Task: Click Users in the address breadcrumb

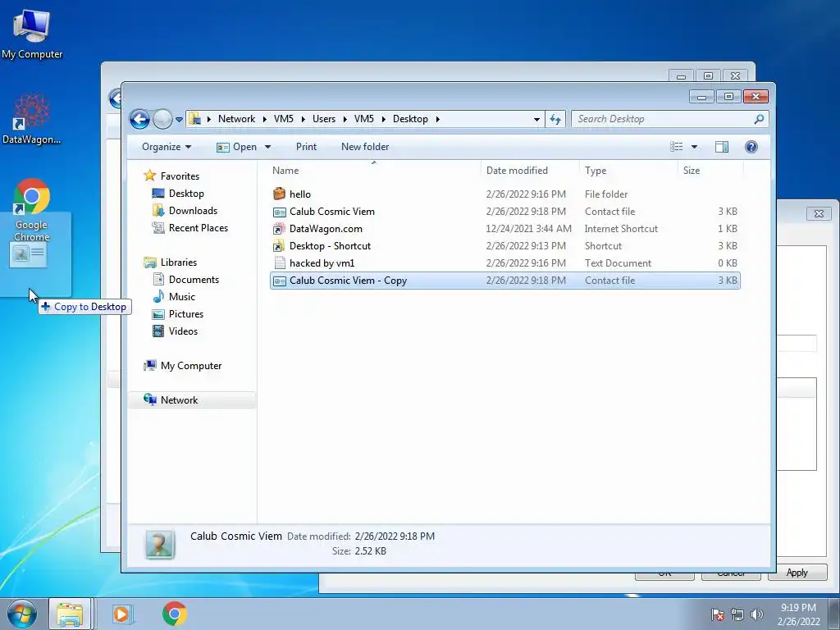Action: click(324, 119)
